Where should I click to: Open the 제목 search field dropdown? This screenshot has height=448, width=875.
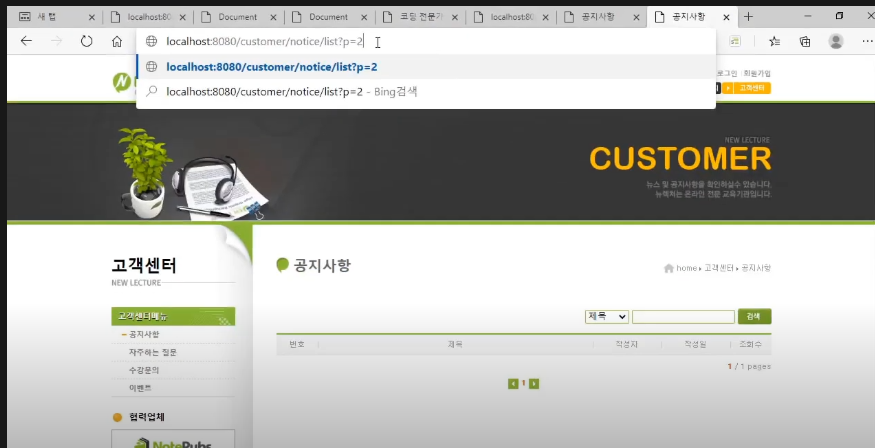[607, 316]
